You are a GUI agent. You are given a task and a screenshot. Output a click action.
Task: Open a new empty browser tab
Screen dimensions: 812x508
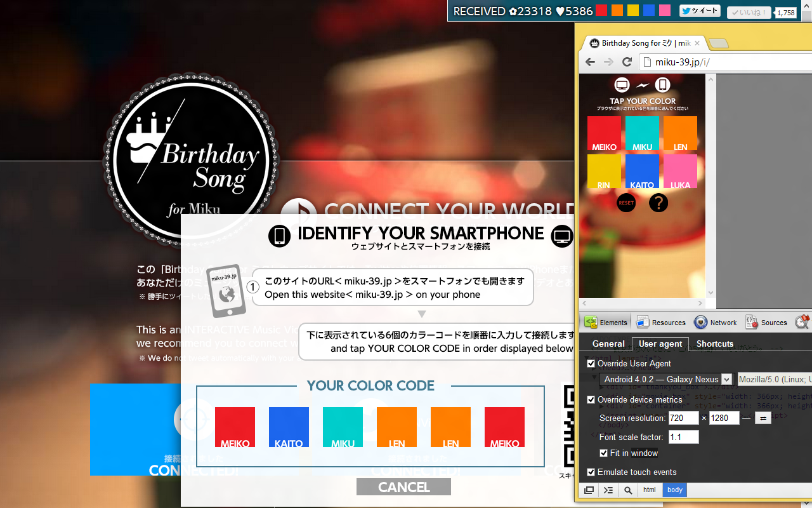coord(719,43)
